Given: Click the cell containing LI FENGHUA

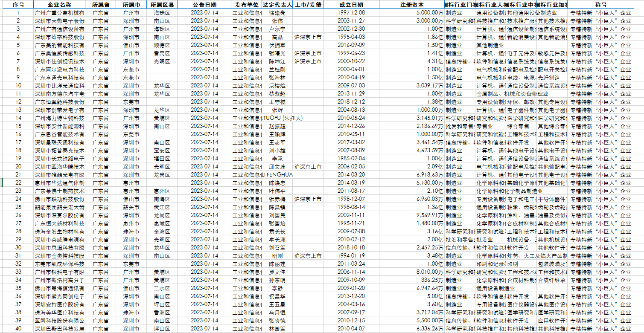Looking at the screenshot, I should [277, 175].
